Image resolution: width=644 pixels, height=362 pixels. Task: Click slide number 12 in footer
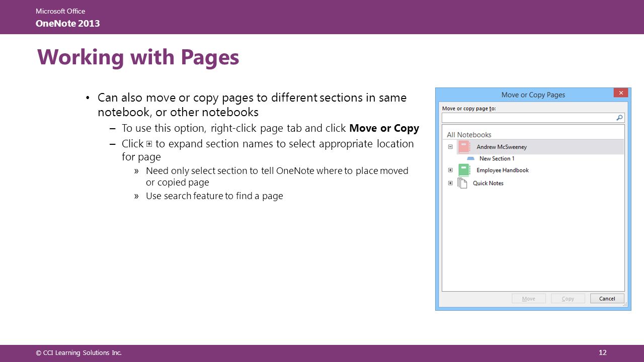click(603, 352)
